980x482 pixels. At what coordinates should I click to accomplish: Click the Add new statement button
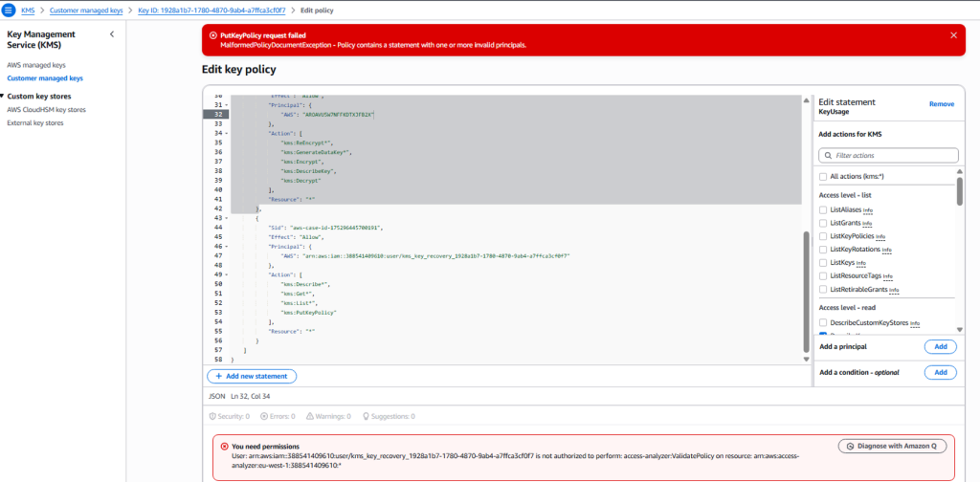coord(252,377)
